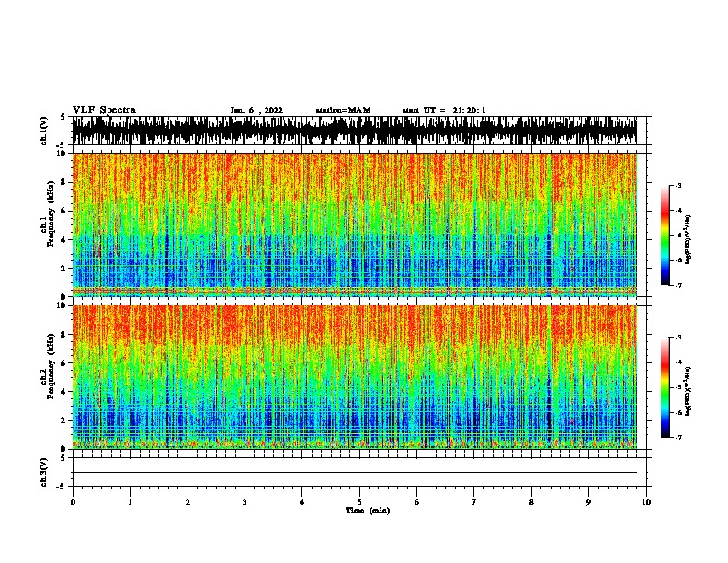
Task: Click the "ch.1(V)" axis label
Action: click(44, 131)
